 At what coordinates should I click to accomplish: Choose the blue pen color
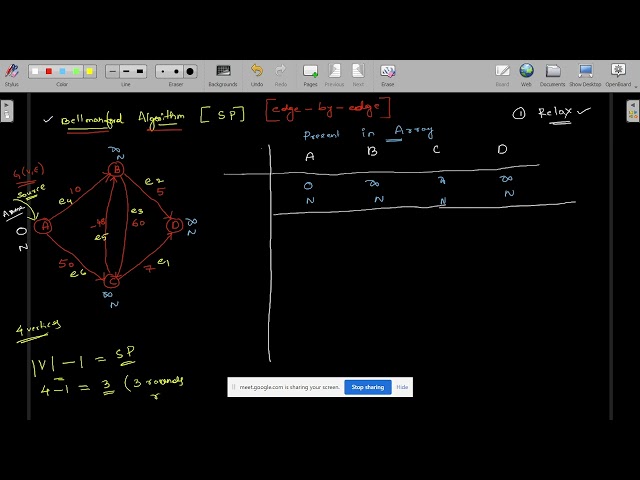pyautogui.click(x=62, y=71)
